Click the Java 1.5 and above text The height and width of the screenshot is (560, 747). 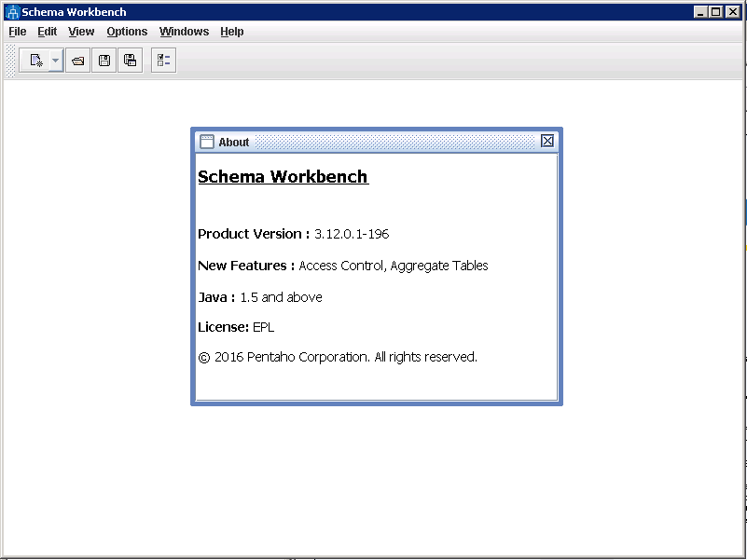[x=260, y=297]
